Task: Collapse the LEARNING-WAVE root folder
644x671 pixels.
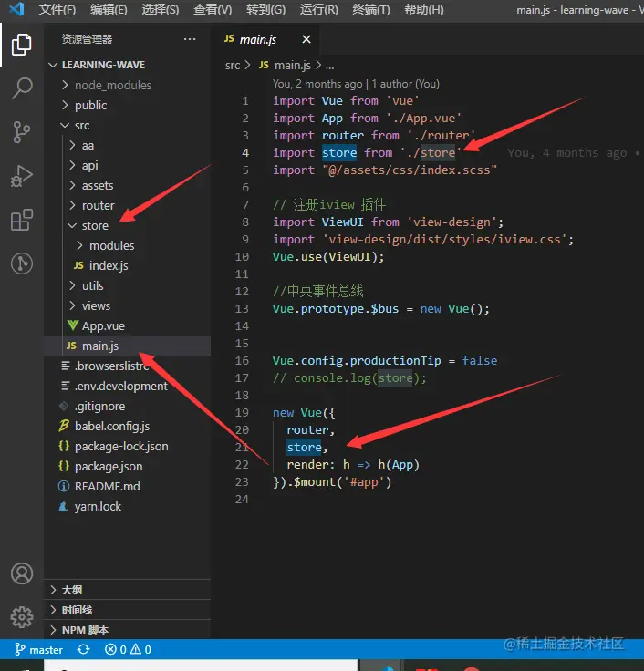Action: tap(127, 65)
